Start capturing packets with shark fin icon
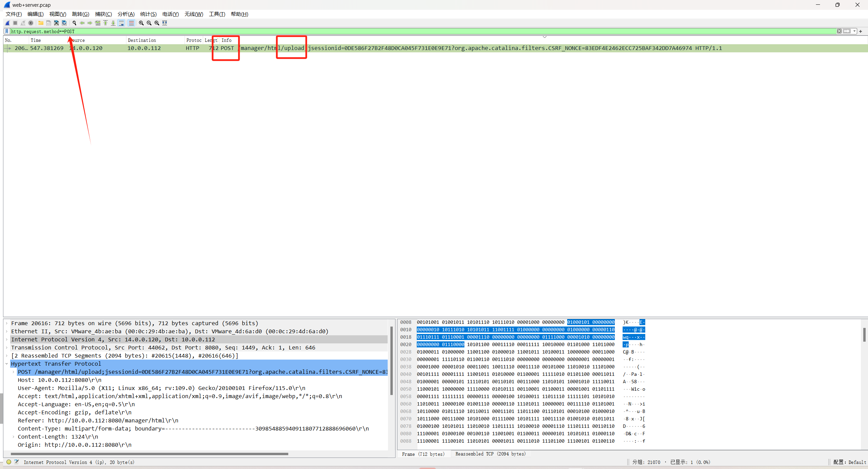868x469 pixels. coord(7,23)
